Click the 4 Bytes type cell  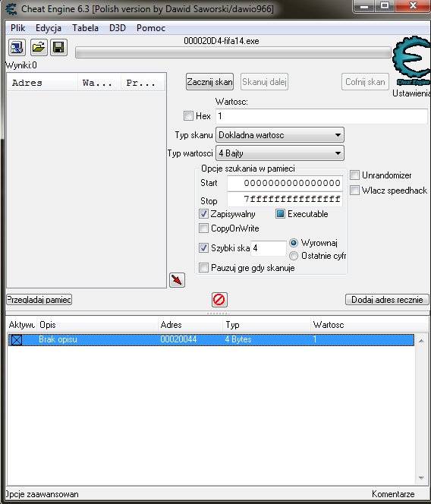click(238, 339)
